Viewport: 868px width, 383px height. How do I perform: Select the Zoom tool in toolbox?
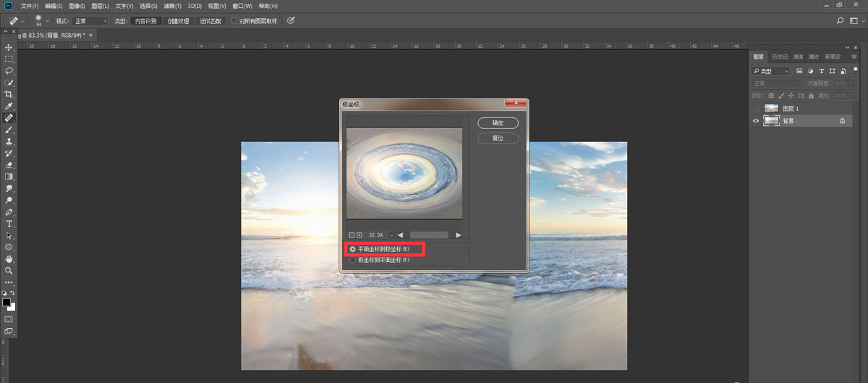click(x=9, y=270)
